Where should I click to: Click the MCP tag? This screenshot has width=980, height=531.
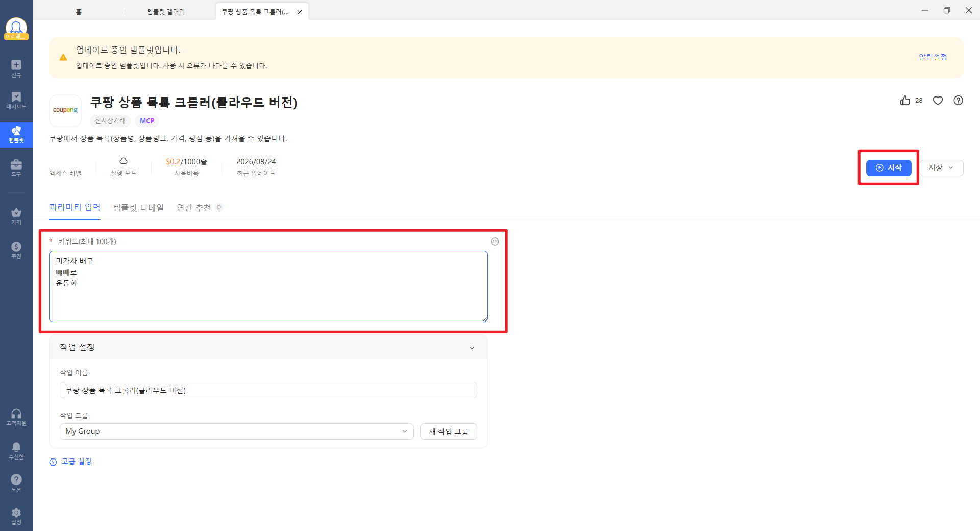click(x=147, y=121)
